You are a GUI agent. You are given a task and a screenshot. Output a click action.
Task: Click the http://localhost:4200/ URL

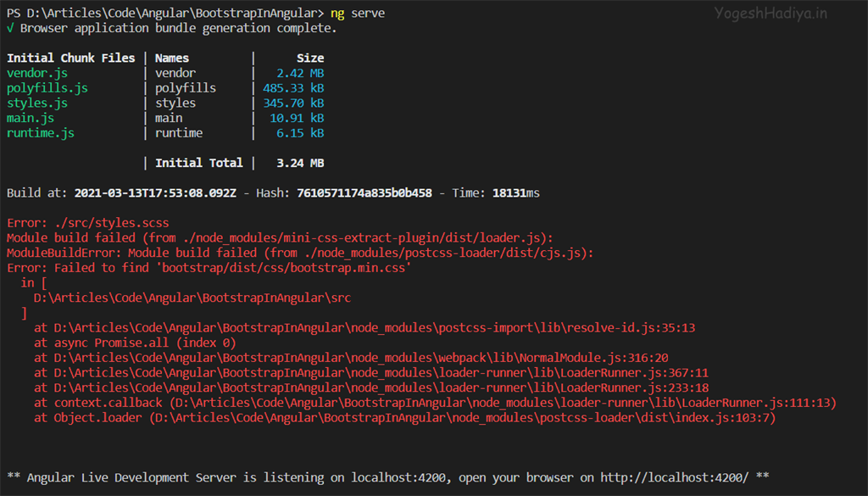click(674, 477)
